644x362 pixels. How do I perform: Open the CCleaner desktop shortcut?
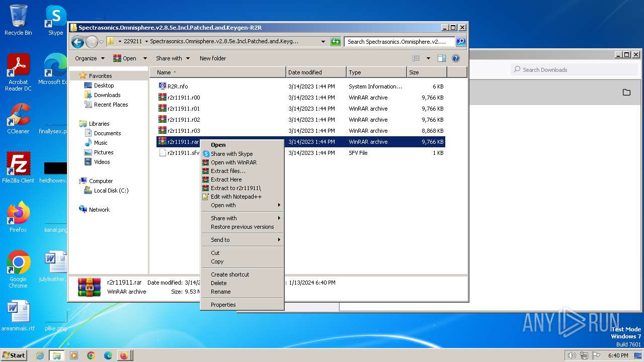pos(18,119)
